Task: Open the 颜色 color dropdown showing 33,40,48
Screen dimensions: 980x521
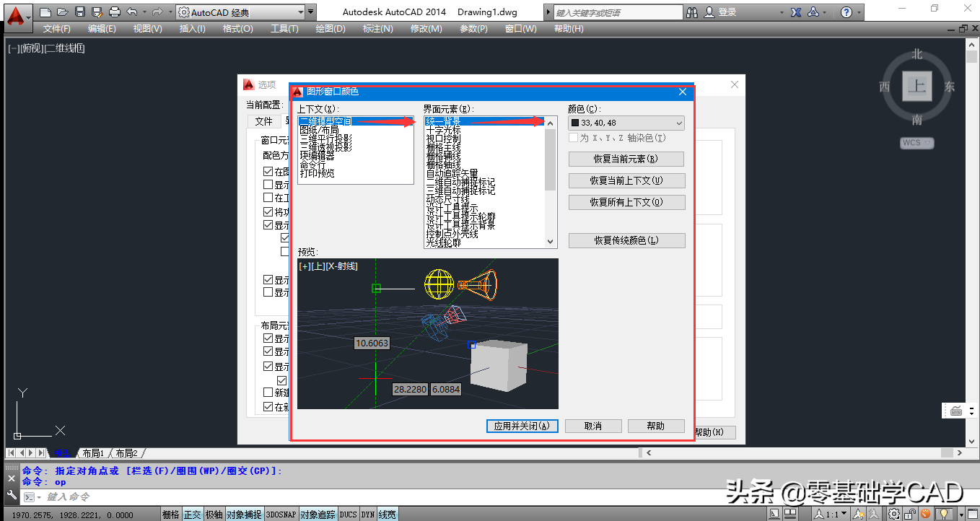Action: 626,123
